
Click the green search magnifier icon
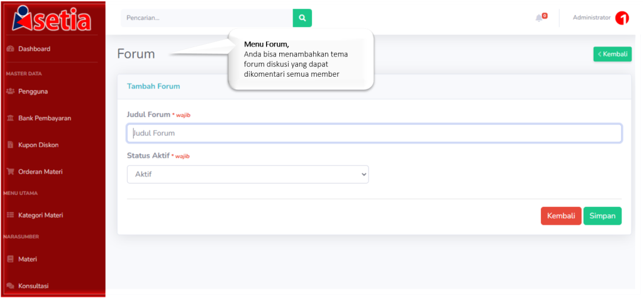[303, 18]
